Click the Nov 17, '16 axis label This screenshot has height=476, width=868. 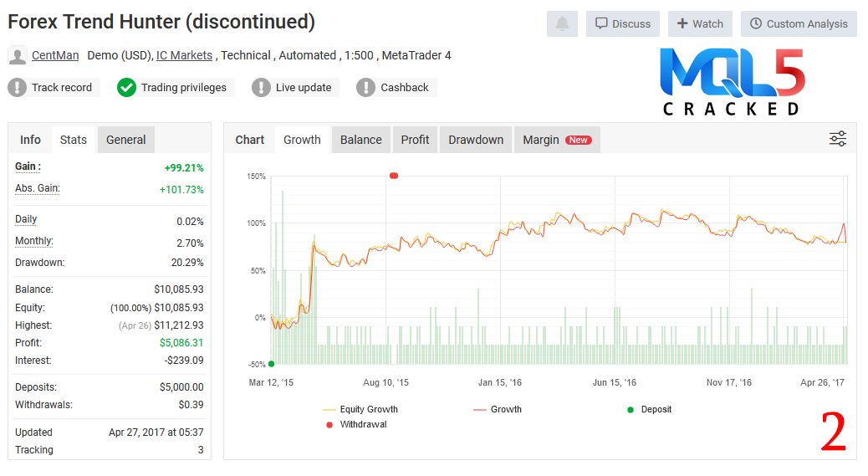click(729, 382)
